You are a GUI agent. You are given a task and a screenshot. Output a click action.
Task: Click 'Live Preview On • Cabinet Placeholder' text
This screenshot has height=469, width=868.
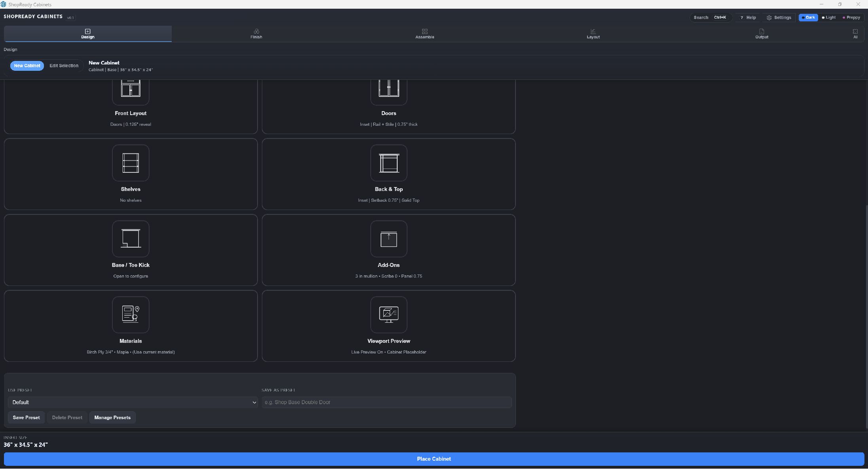coord(389,352)
